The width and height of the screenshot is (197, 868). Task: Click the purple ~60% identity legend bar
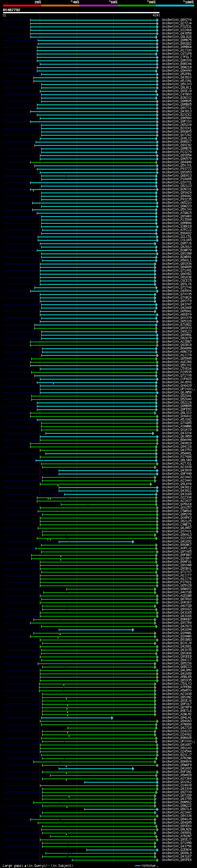click(x=98, y=6)
